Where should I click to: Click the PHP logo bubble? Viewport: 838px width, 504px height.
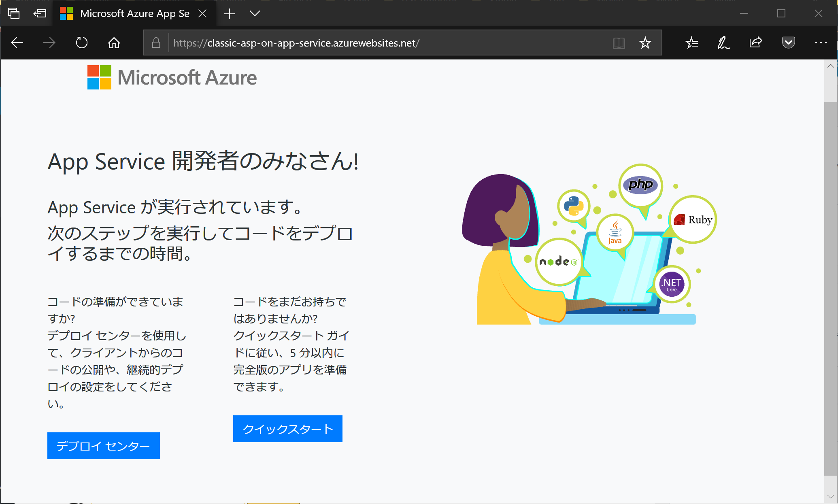pos(640,186)
